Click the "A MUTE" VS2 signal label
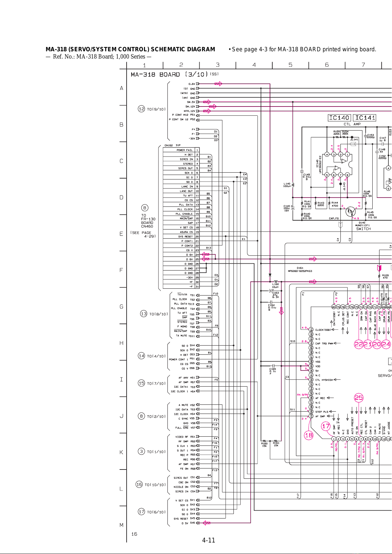This screenshot has height=554, width=392. coord(183,405)
